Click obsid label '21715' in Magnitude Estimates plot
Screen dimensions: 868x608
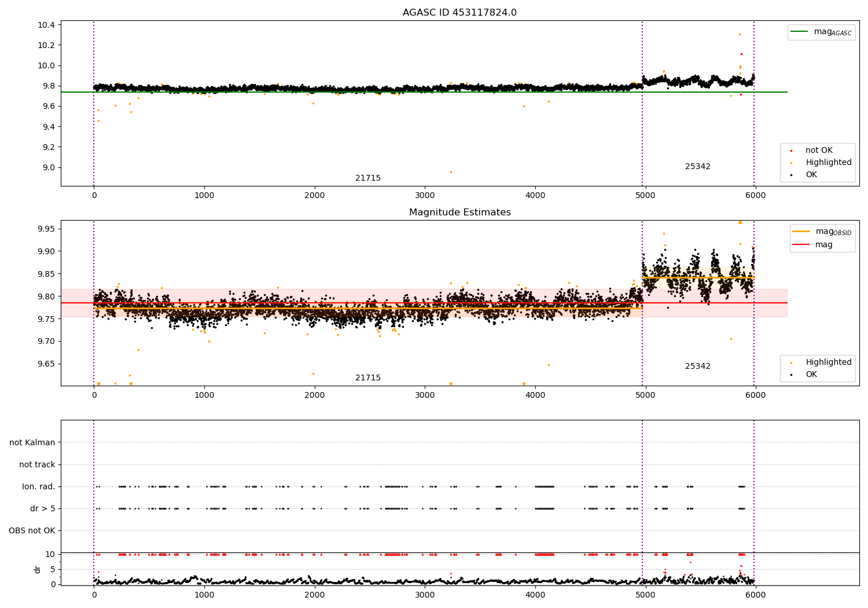pos(368,378)
